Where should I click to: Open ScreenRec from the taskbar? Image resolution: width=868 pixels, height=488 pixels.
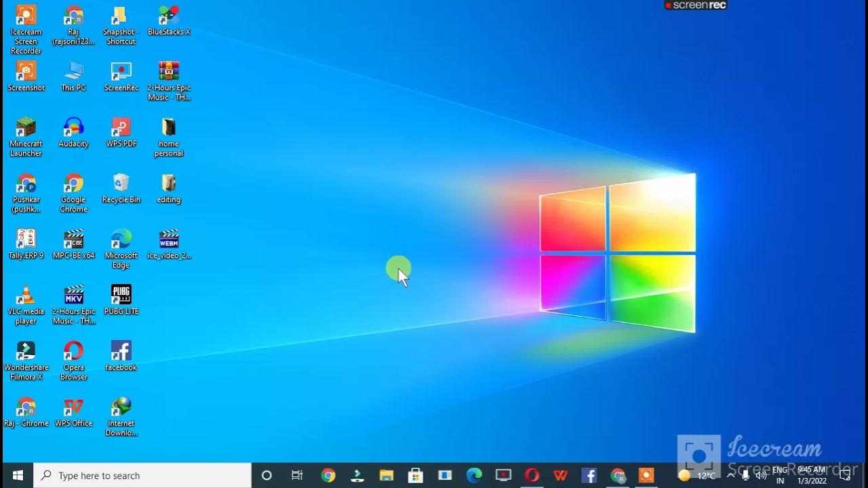click(503, 476)
